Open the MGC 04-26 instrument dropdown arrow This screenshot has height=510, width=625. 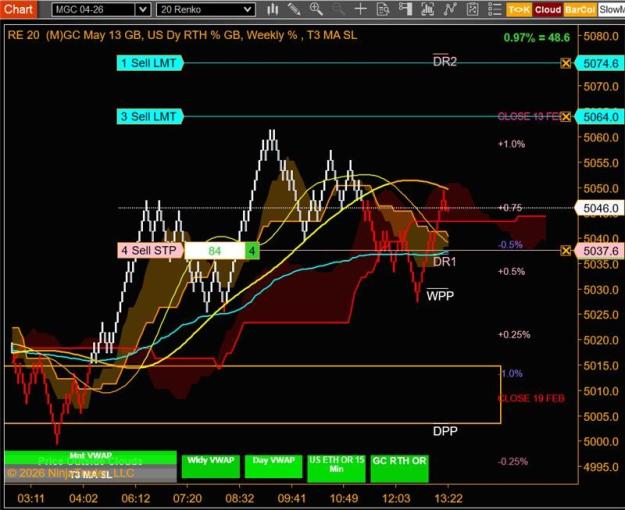click(x=143, y=10)
